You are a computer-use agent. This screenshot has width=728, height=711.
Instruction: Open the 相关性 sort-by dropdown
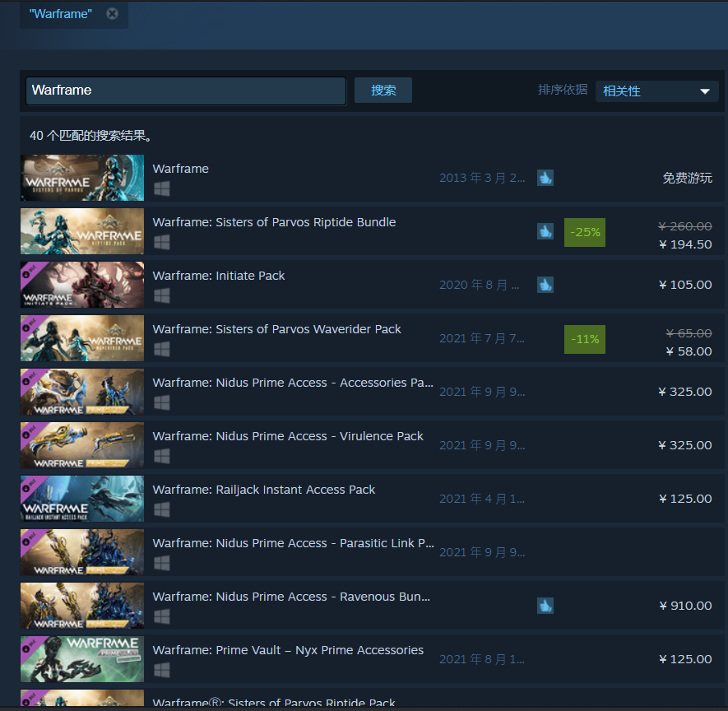(657, 91)
